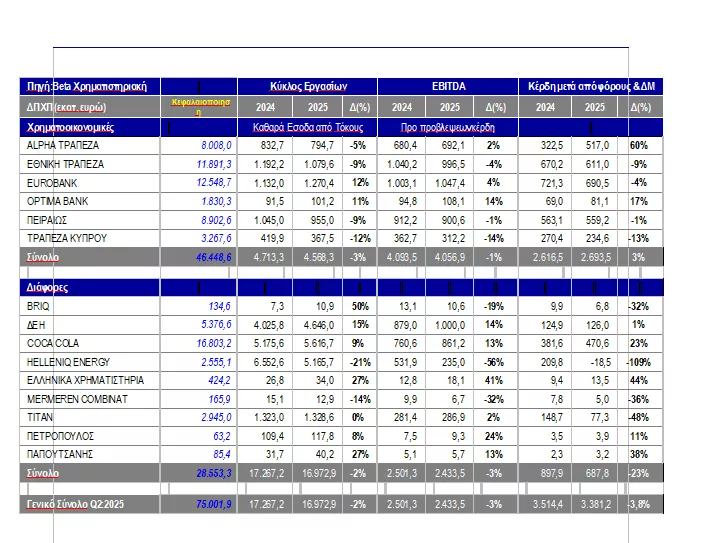Viewport: 703px width, 543px height.
Task: Select Εθνική capitalization value '11.891,3'
Action: coord(214,164)
